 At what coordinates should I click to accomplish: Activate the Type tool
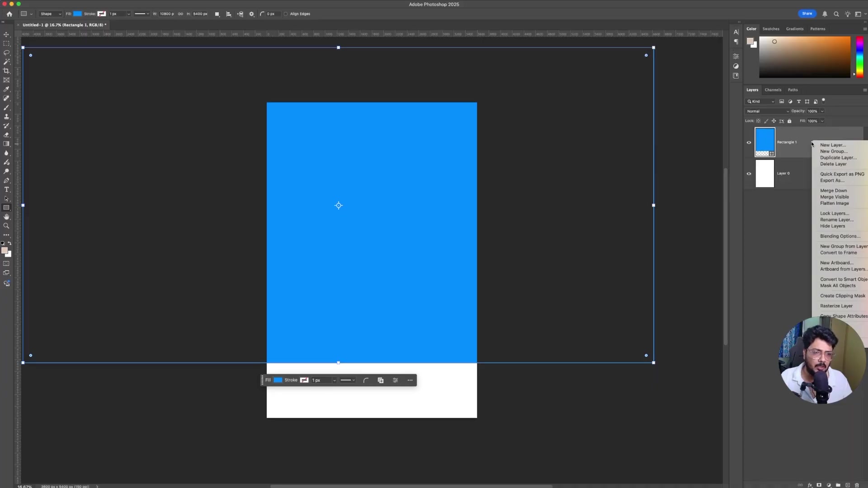(x=6, y=189)
